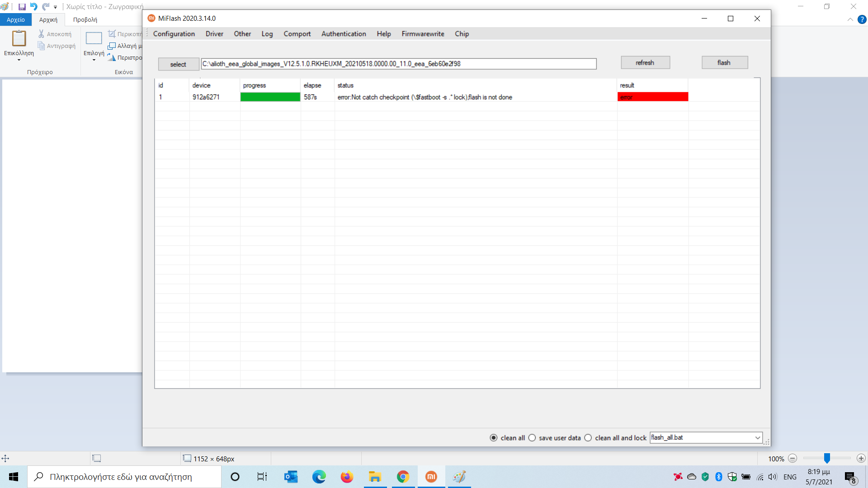Open Task View from the taskbar
This screenshot has width=868, height=488.
(262, 477)
